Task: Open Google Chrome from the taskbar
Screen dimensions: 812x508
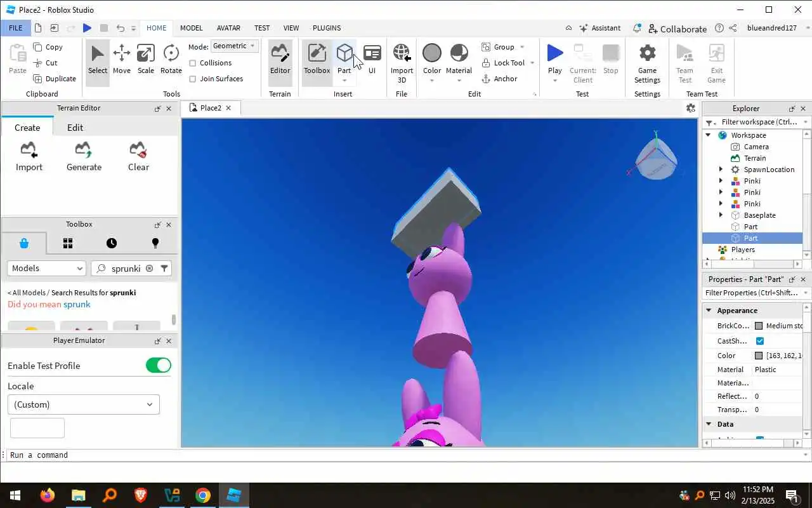Action: [203, 495]
